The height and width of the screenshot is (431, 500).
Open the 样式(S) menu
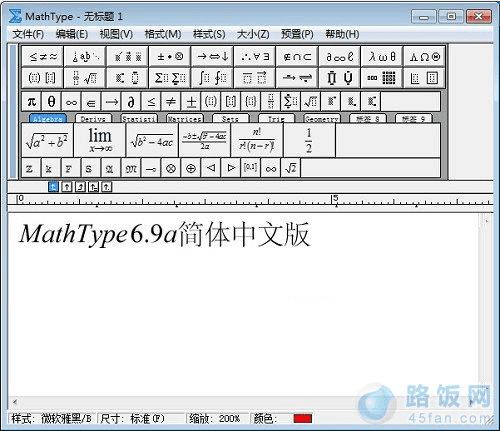click(209, 34)
